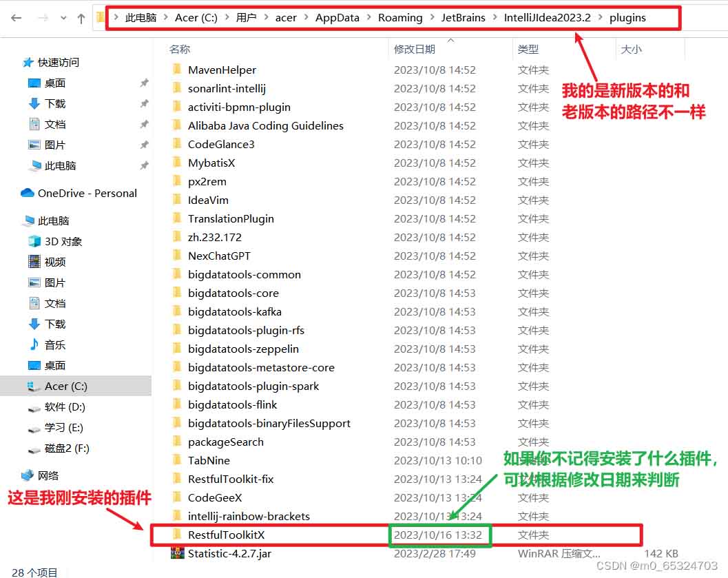Click the 视频 film icon
The height and width of the screenshot is (578, 728).
[x=34, y=262]
